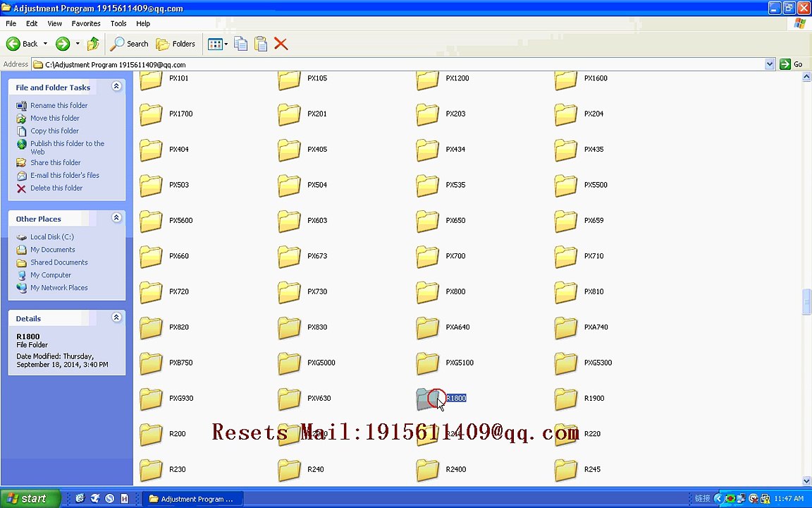Image resolution: width=812 pixels, height=508 pixels.
Task: Open the Forward history dropdown arrow
Action: pos(78,44)
